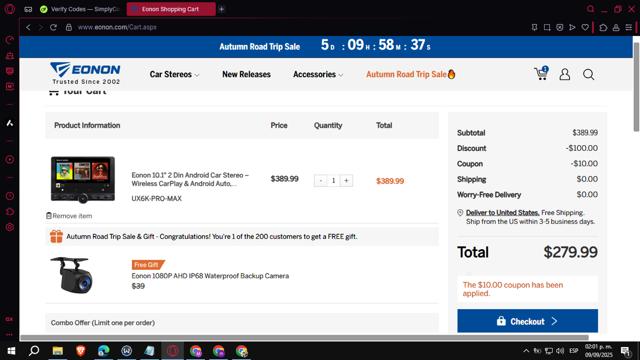
Task: Open browsing history clock icon in sidebar
Action: [10, 196]
